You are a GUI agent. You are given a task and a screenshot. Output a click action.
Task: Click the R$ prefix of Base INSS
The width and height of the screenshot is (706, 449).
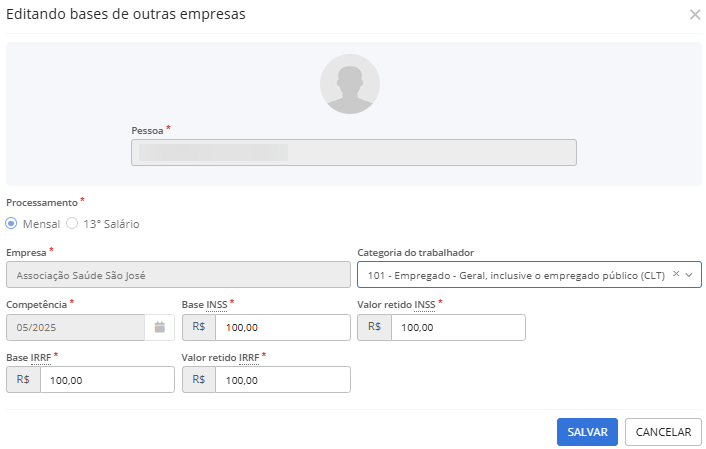[198, 327]
